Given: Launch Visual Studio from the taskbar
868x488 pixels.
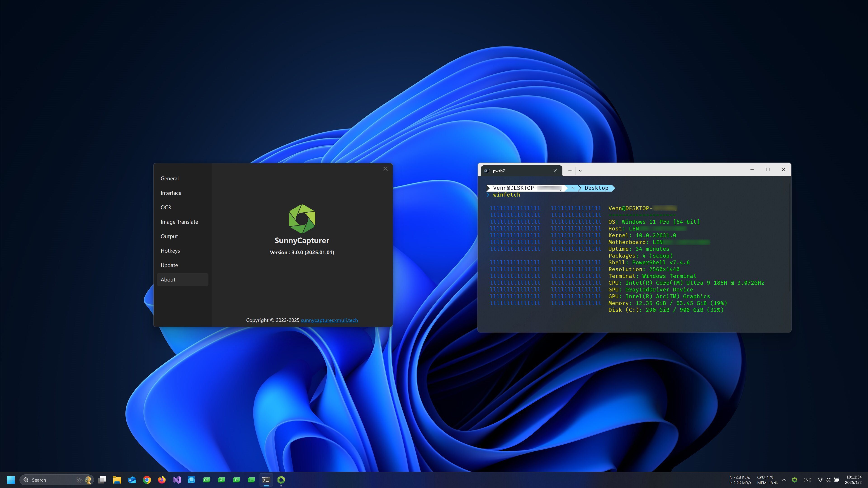Looking at the screenshot, I should tap(177, 480).
